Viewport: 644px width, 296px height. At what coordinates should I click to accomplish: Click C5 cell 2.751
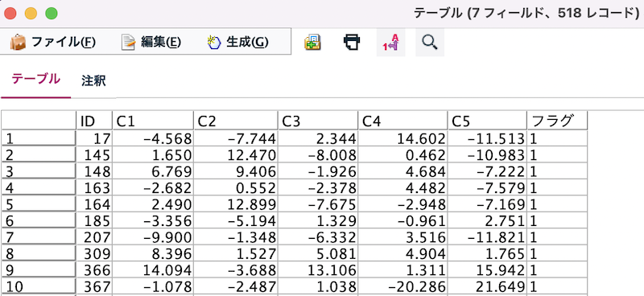[488, 221]
